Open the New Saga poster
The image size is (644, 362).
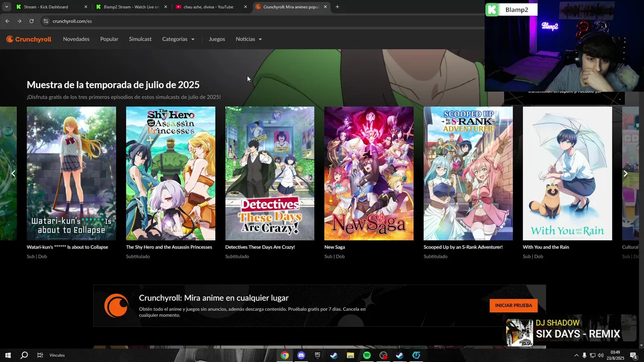369,173
